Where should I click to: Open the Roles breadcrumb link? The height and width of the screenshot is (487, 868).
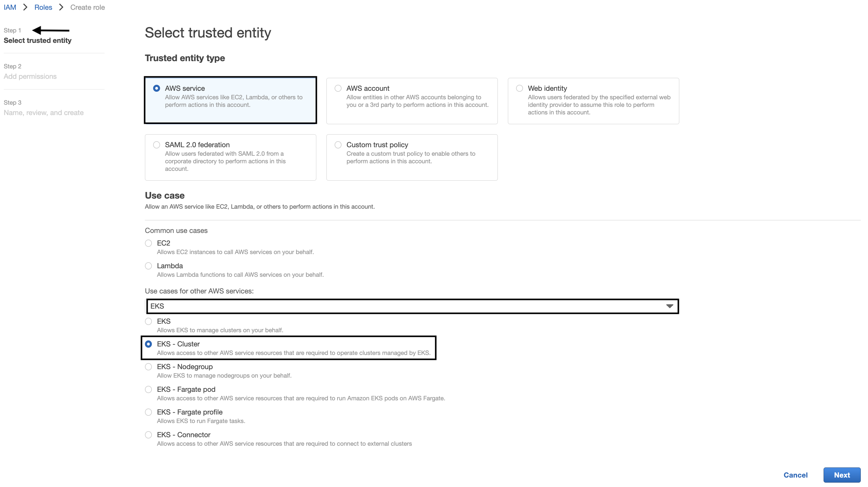point(43,8)
